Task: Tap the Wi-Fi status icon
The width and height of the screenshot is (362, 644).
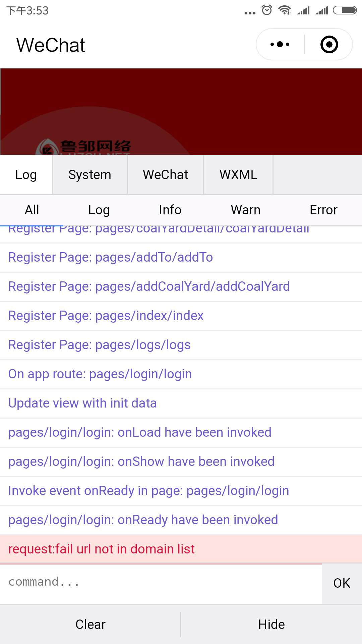Action: click(285, 10)
